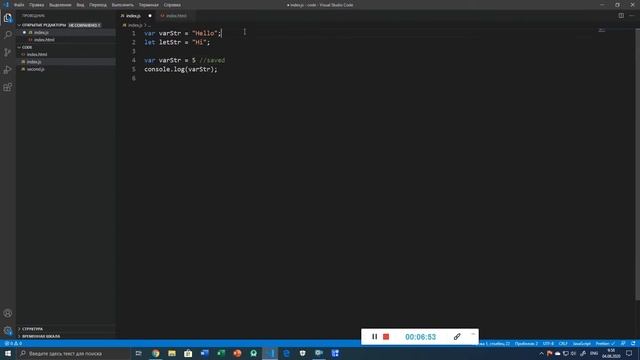Open Word from the taskbar

point(204,353)
